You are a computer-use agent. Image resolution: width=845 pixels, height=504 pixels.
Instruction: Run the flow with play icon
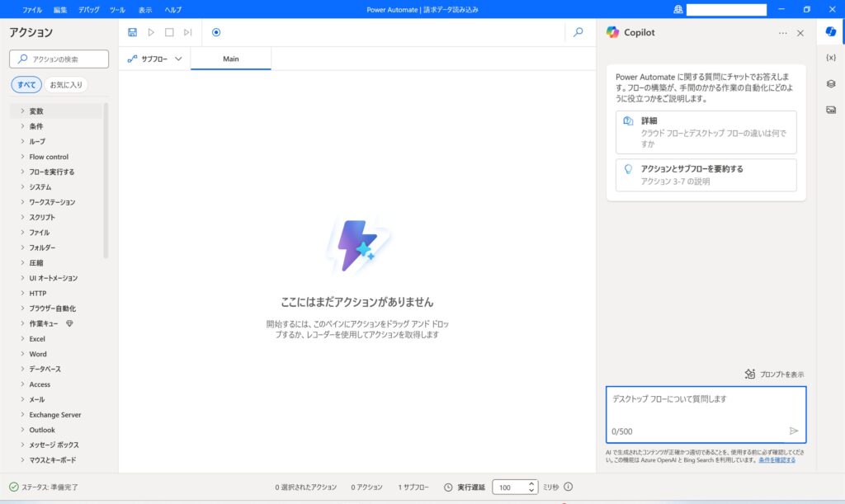point(151,32)
